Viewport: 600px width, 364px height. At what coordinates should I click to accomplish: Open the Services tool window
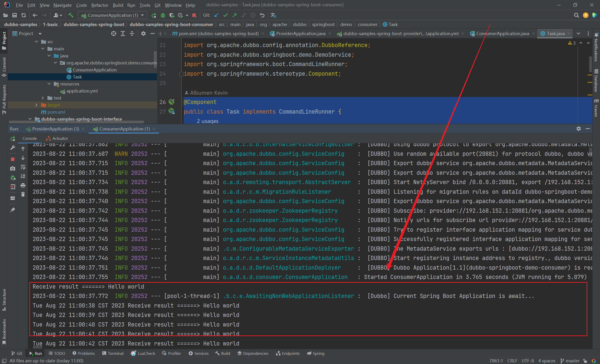pos(199,353)
